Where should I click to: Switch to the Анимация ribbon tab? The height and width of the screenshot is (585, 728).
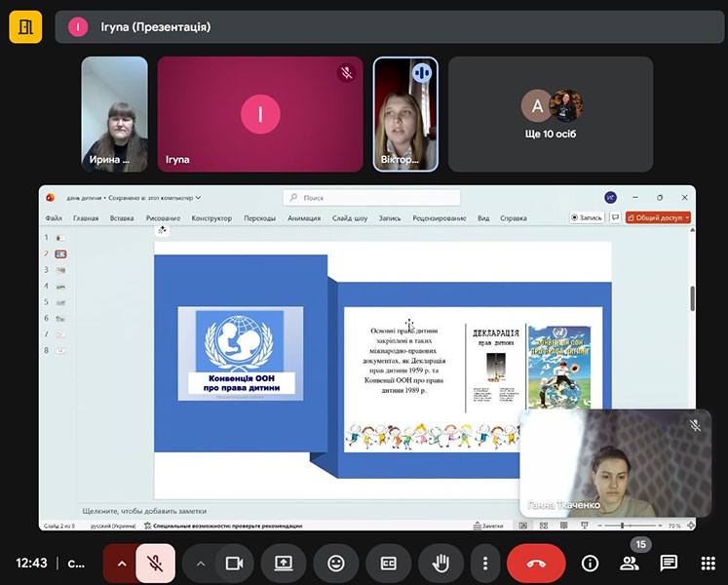pyautogui.click(x=304, y=218)
